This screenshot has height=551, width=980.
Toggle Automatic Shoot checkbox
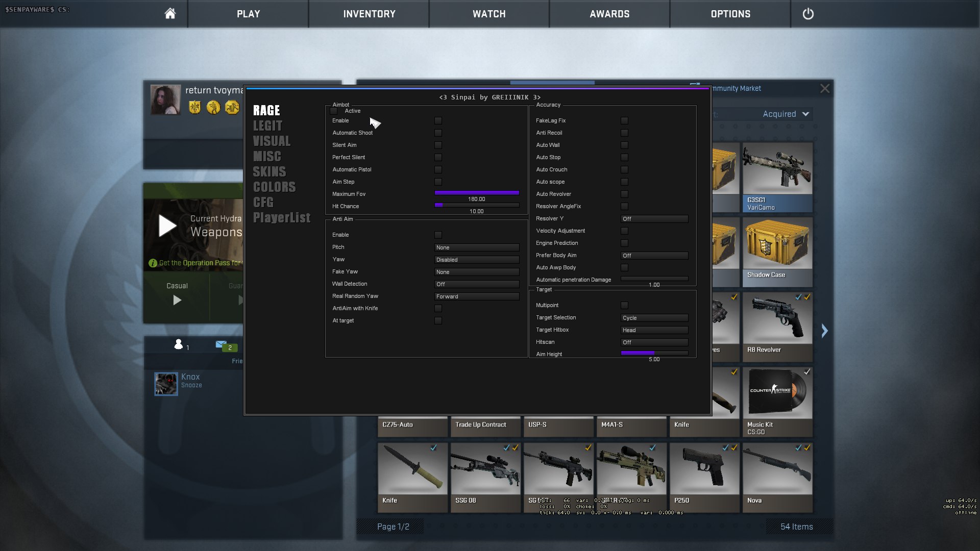tap(438, 133)
